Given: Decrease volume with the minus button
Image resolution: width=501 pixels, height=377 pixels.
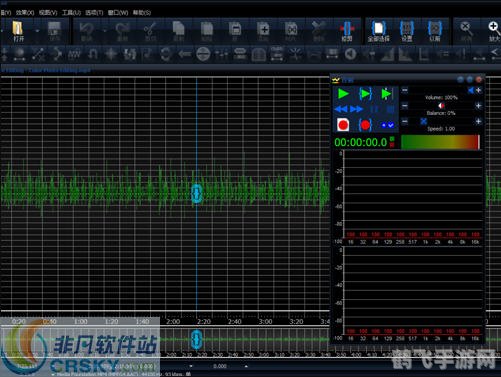Looking at the screenshot, I should (404, 90).
